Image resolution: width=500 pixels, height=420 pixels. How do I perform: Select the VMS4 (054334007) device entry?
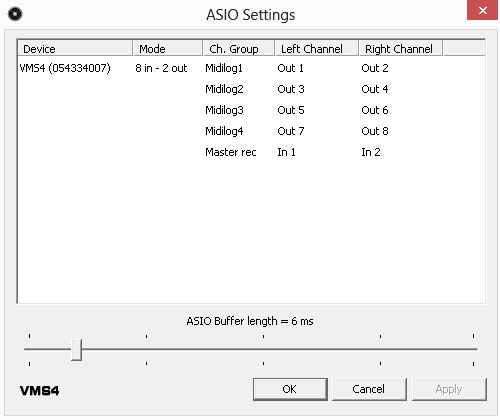click(x=65, y=68)
